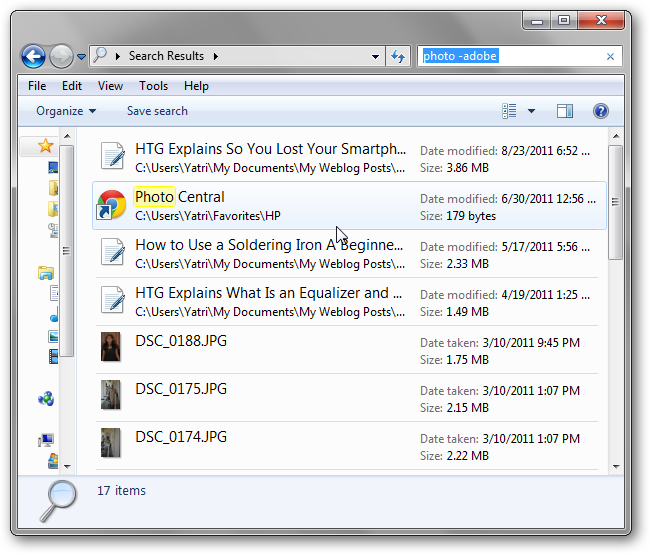Click thumbnail of DSC_0174.JPG
This screenshot has width=650, height=554.
(111, 443)
